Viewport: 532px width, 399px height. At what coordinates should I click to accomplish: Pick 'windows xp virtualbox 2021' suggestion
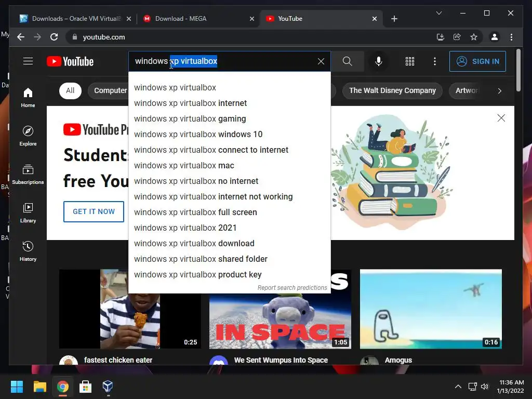pyautogui.click(x=229, y=228)
